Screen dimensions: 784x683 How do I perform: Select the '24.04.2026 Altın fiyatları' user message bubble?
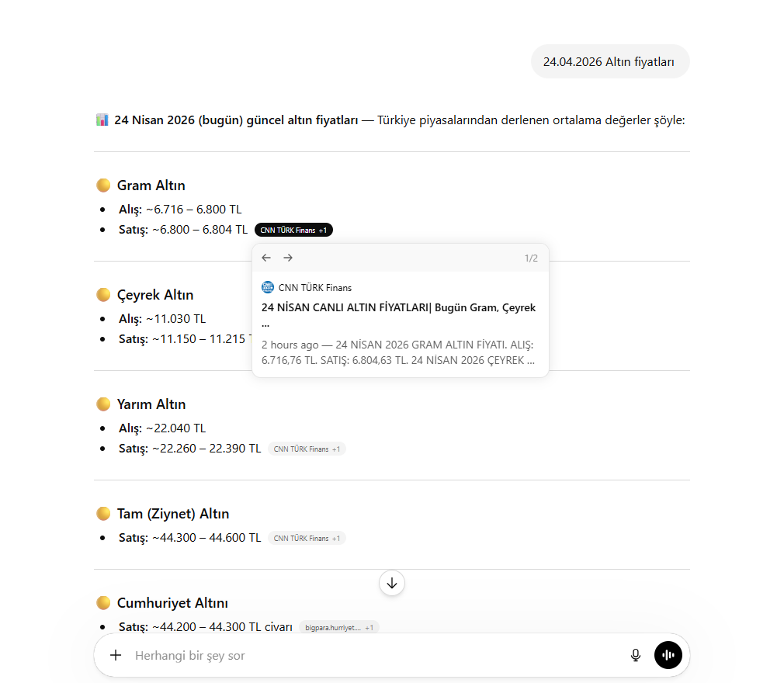pyautogui.click(x=610, y=61)
